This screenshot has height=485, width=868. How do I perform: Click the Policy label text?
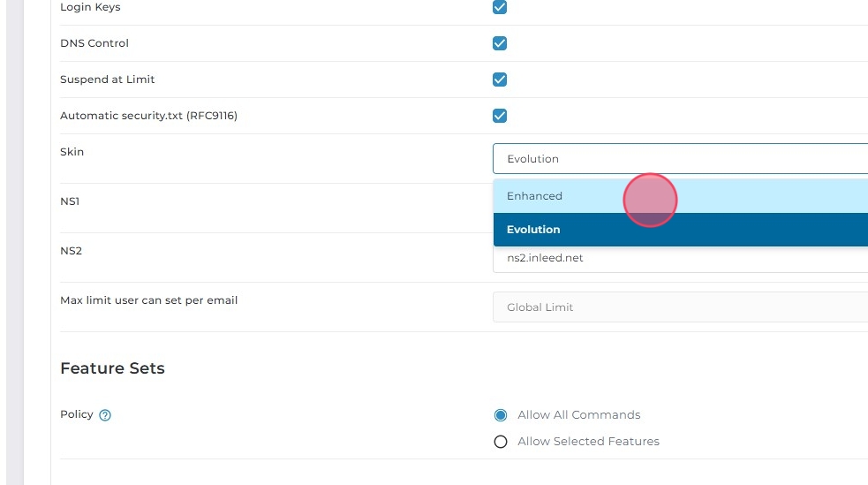[x=76, y=414]
